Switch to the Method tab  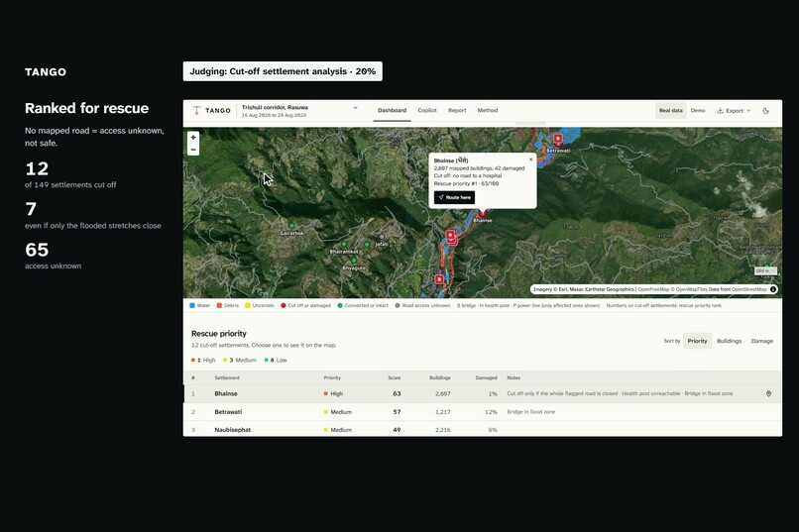pyautogui.click(x=488, y=111)
